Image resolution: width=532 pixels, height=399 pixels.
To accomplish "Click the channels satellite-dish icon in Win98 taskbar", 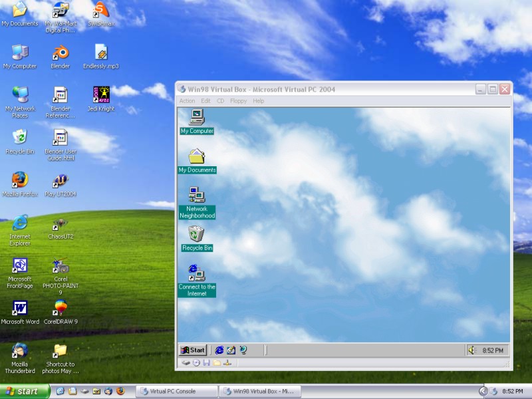I will click(x=243, y=350).
